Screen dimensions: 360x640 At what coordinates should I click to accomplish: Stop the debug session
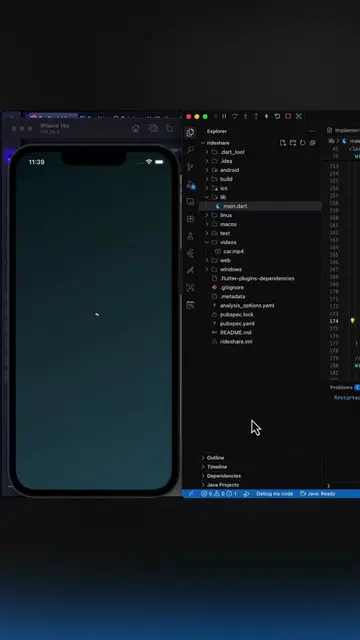288,116
